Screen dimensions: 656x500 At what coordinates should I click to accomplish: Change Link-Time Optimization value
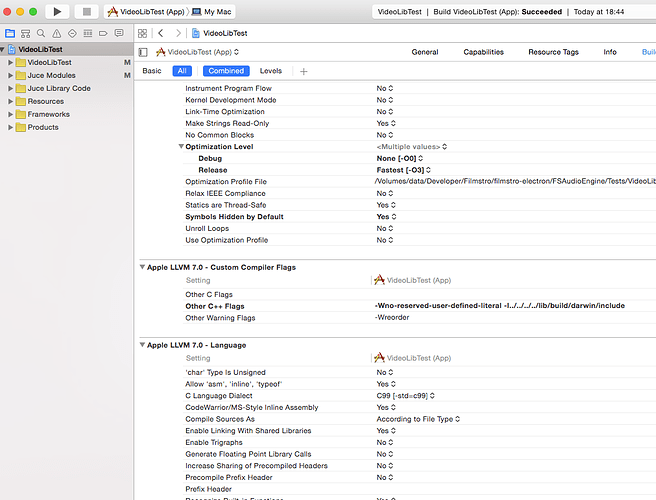[384, 112]
